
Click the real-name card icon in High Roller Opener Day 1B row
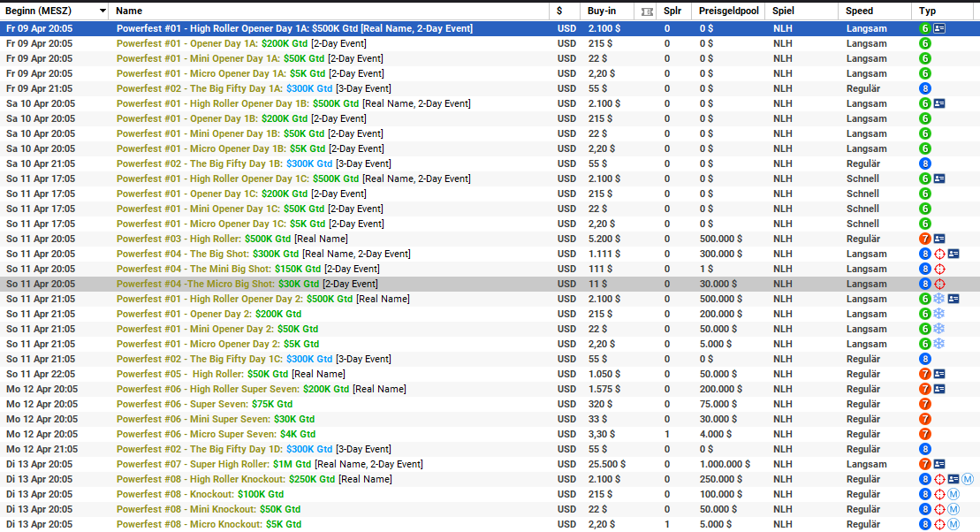pyautogui.click(x=939, y=103)
